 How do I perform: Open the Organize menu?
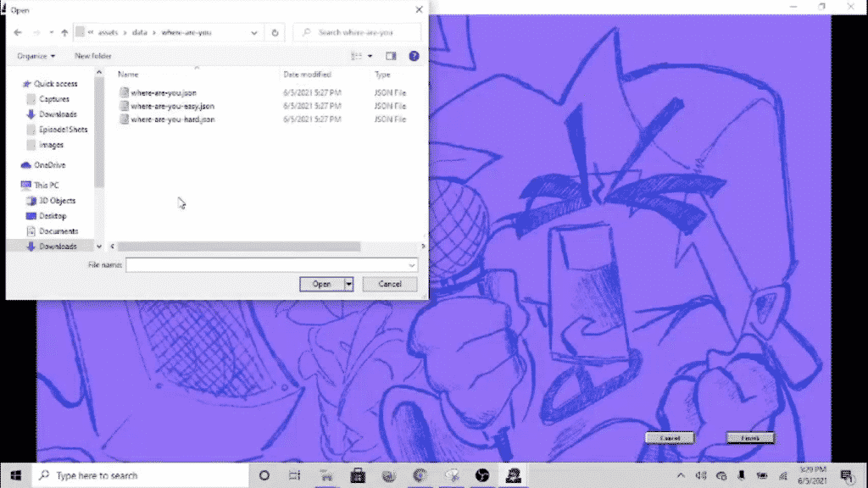[x=36, y=56]
